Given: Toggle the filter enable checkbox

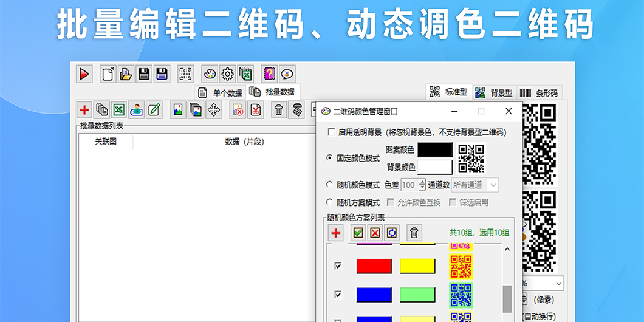Looking at the screenshot, I should pos(452,202).
